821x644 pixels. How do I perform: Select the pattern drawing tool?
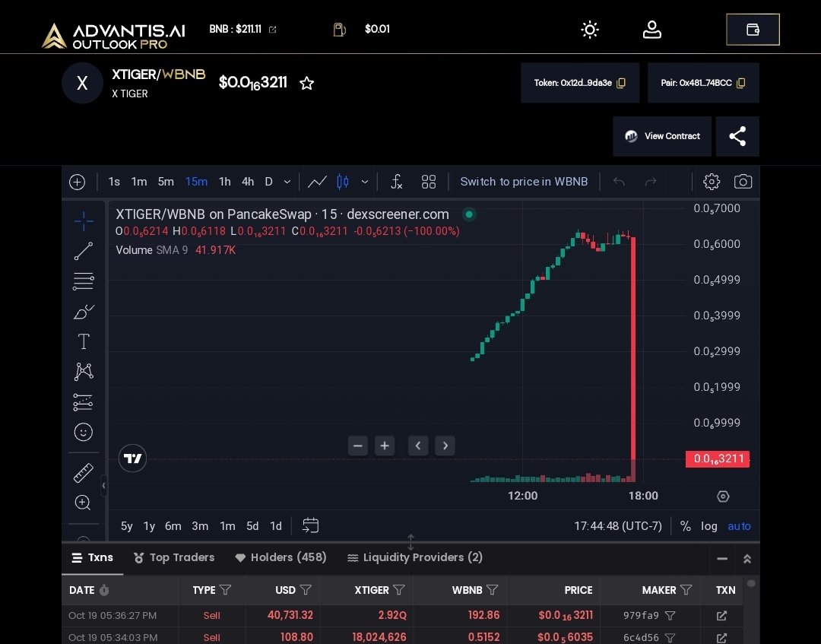(84, 372)
